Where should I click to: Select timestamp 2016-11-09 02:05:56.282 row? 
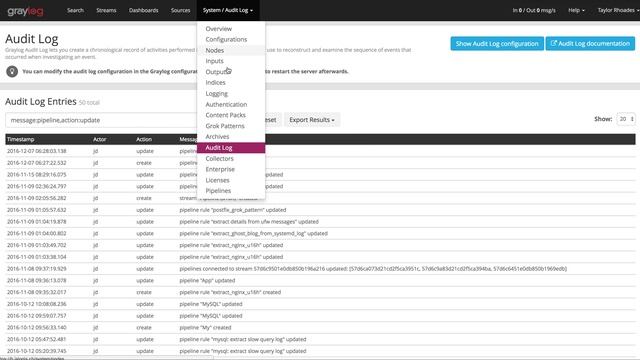36,198
